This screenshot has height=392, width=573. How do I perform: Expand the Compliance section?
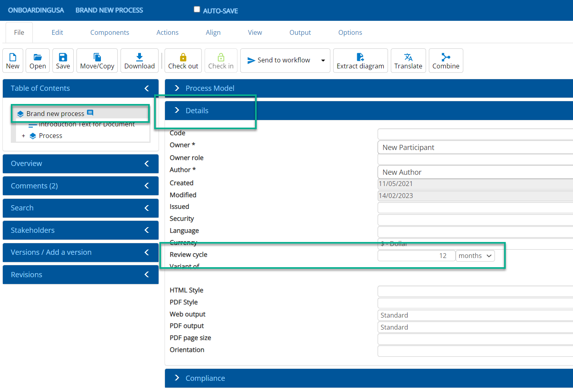click(x=205, y=378)
